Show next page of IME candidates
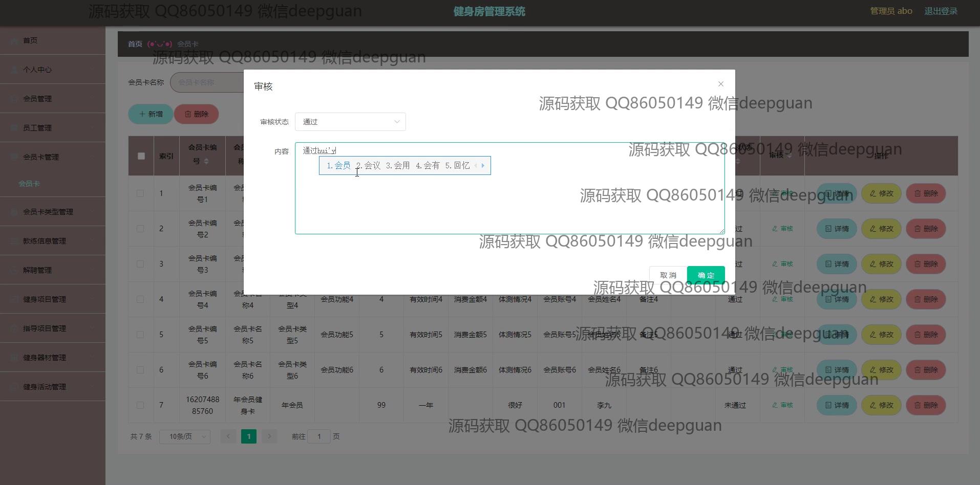Screen dimensions: 980x485 (483, 166)
